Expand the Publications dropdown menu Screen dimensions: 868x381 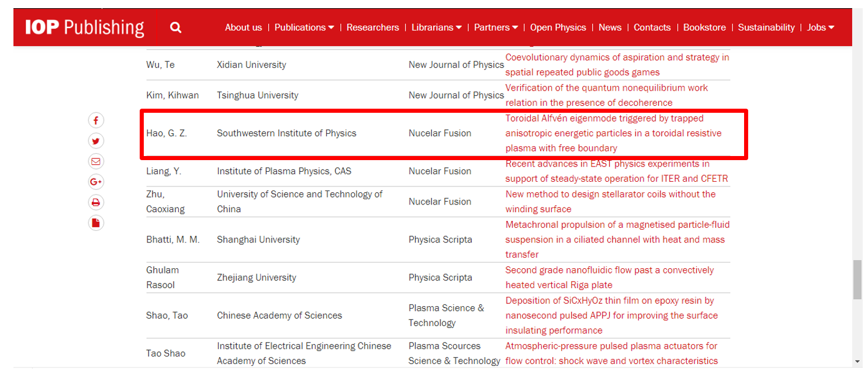click(x=304, y=27)
